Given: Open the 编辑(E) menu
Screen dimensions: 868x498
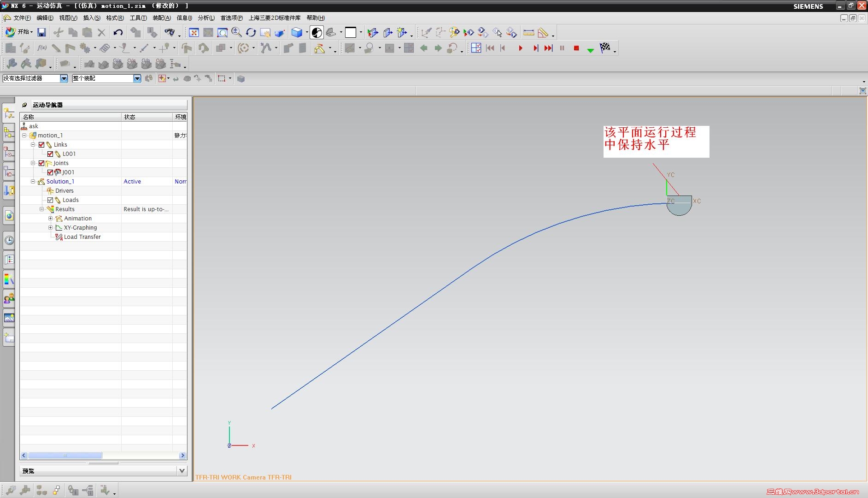Looking at the screenshot, I should pos(45,18).
